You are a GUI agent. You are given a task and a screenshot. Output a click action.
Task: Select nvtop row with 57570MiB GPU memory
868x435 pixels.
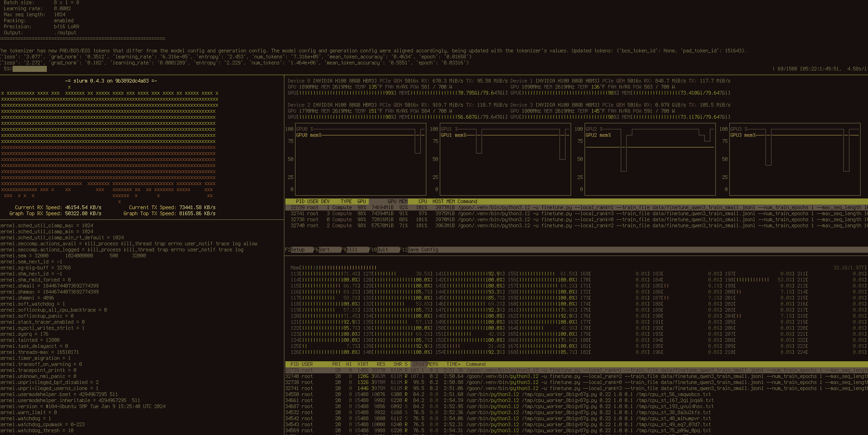(418, 226)
